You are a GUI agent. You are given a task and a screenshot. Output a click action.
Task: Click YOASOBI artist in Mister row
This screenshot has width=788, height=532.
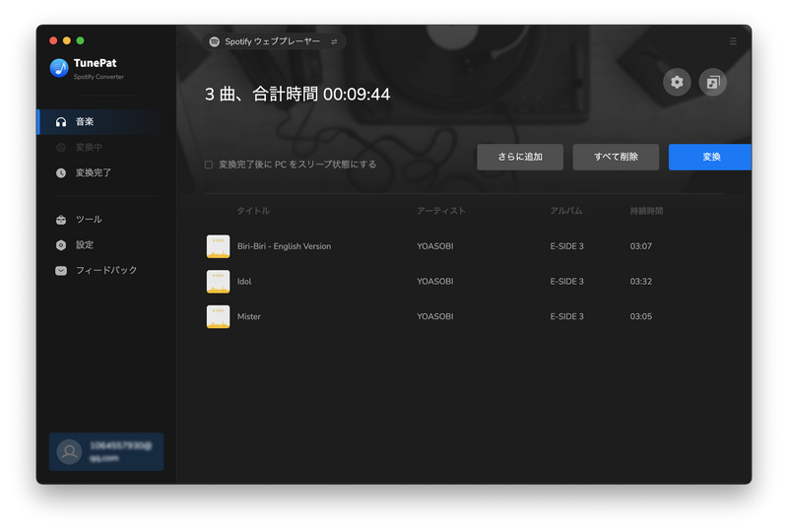click(435, 317)
